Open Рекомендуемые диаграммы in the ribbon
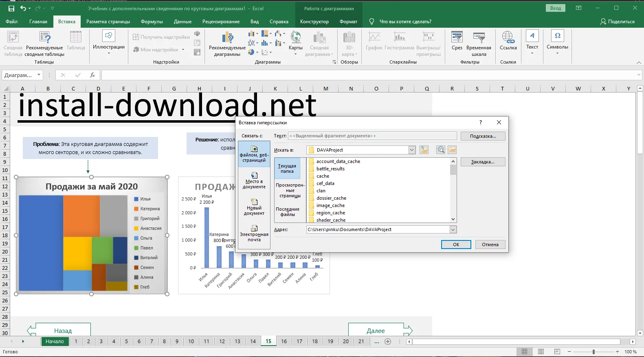644x357 pixels. pyautogui.click(x=227, y=44)
